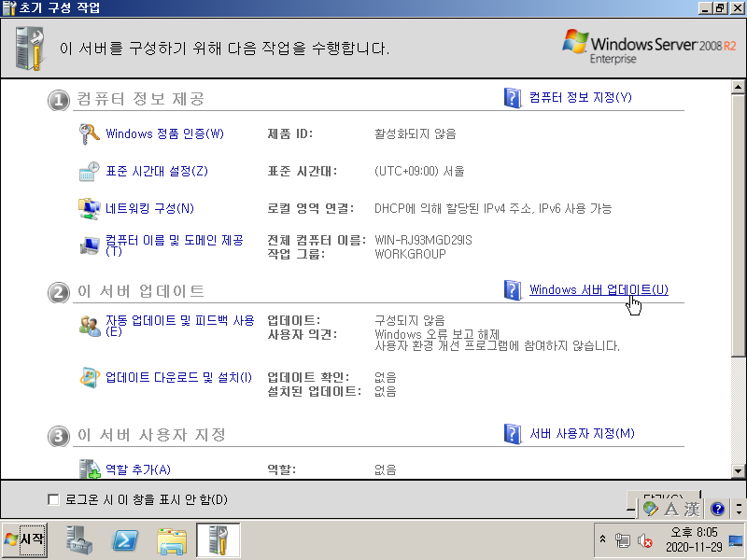Click the WORKGROUP value text

point(410,254)
